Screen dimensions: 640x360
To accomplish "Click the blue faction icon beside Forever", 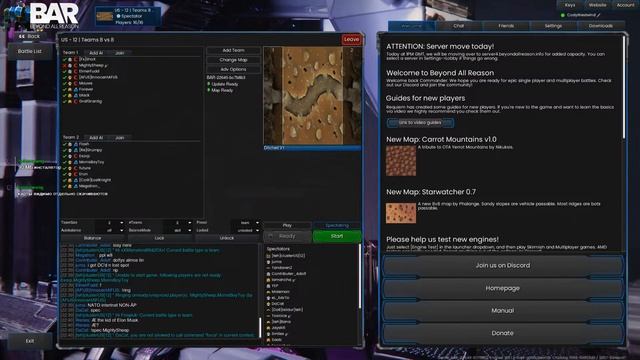I will [76, 89].
